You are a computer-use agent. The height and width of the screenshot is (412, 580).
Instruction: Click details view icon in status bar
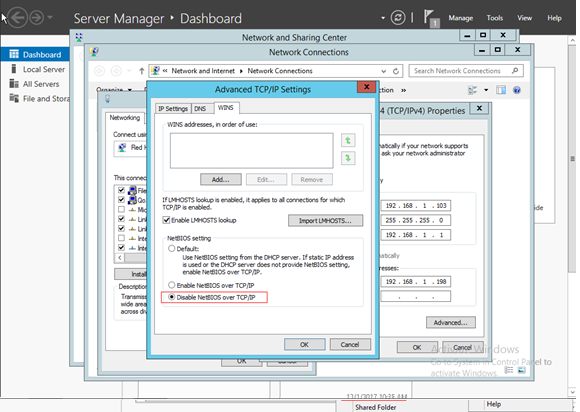point(509,370)
